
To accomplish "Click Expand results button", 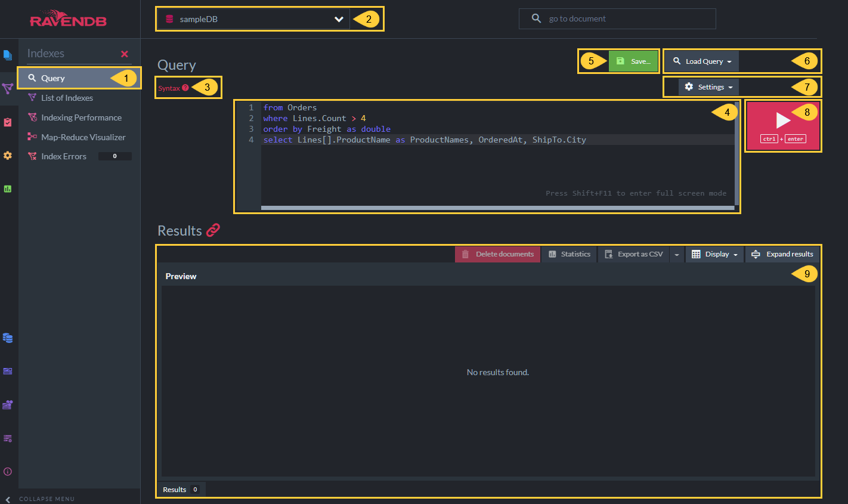I will click(x=782, y=254).
